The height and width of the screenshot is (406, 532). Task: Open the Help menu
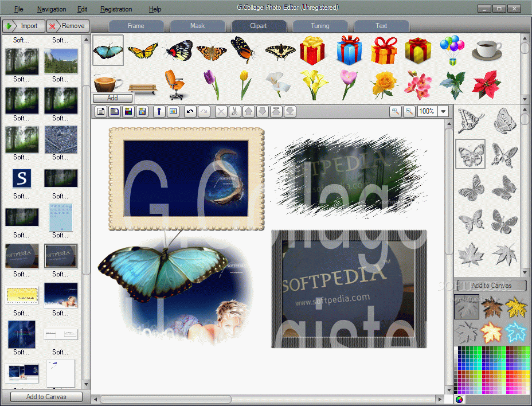pos(155,9)
